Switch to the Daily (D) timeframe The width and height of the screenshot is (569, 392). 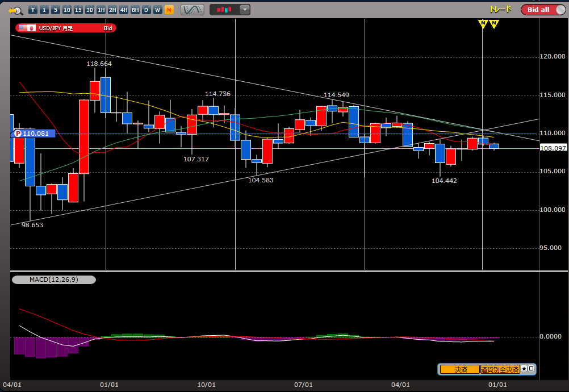point(147,10)
